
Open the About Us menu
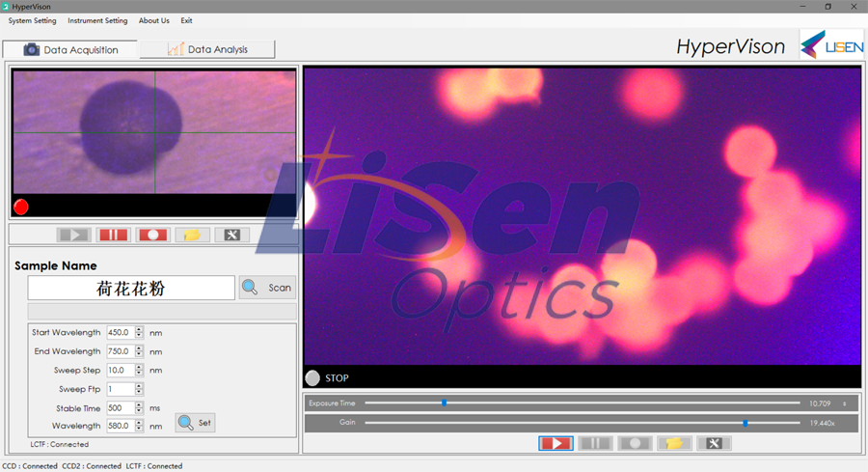click(154, 20)
